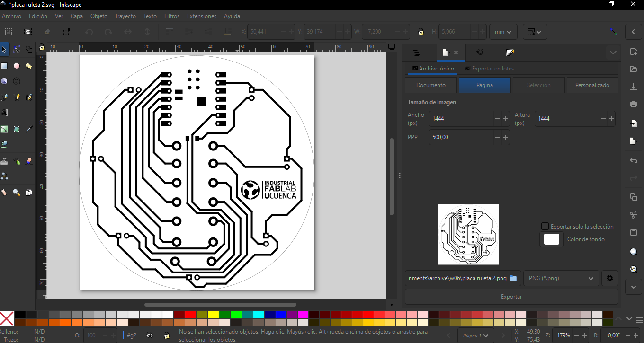Select the Spiral tool
This screenshot has width=644, height=343.
(x=17, y=81)
